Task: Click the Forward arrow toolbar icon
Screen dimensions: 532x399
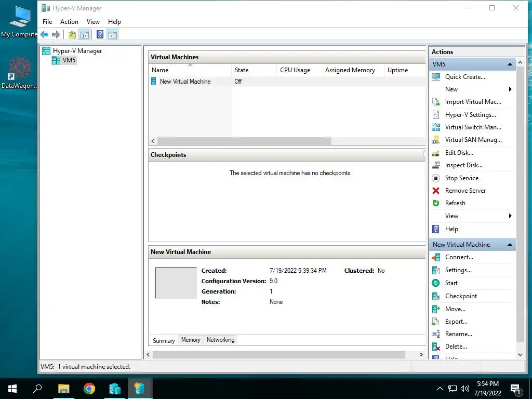Action: click(x=56, y=34)
